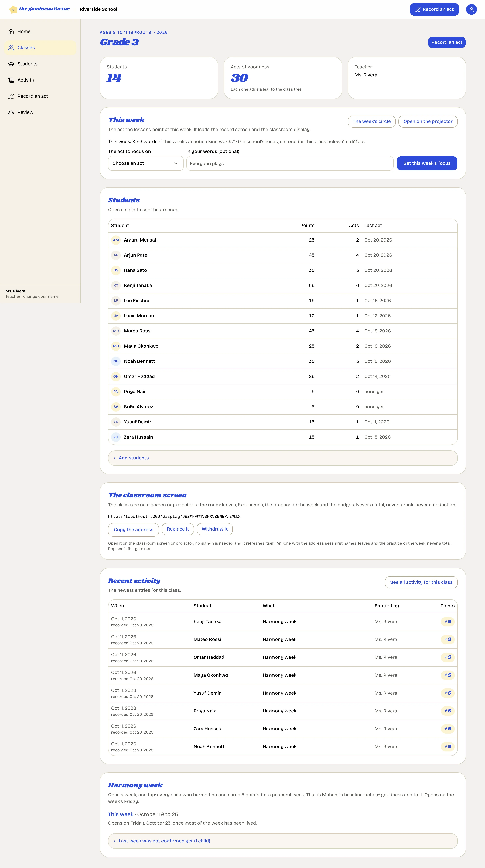Click Noah Bennett's NB avatar badge
The height and width of the screenshot is (868, 485).
116,362
